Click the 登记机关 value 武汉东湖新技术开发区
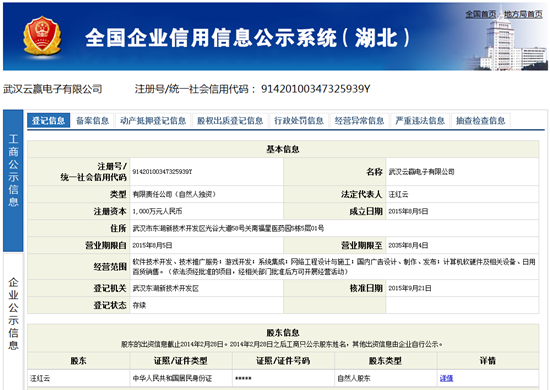550x390 pixels. [x=166, y=289]
